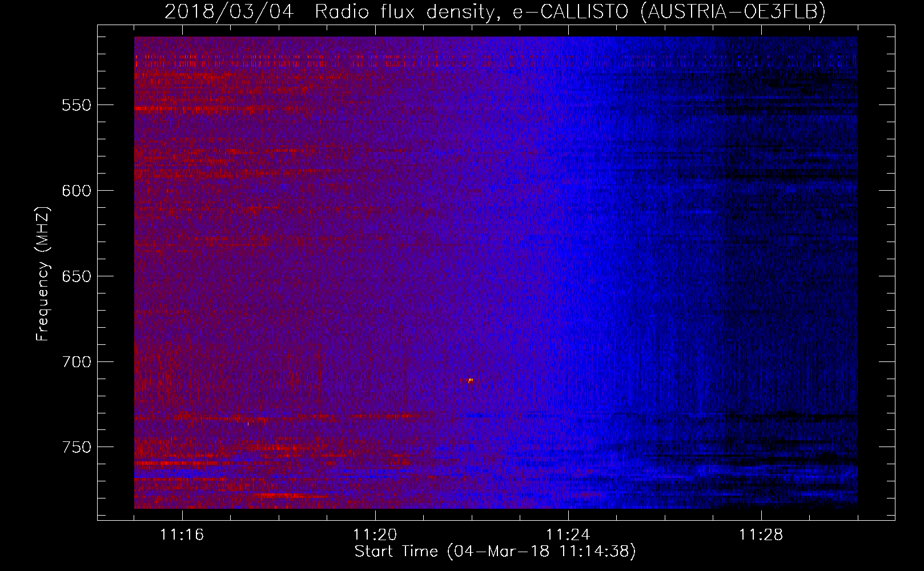Click the 11:20 time tick label
The height and width of the screenshot is (571, 924).
pyautogui.click(x=375, y=535)
